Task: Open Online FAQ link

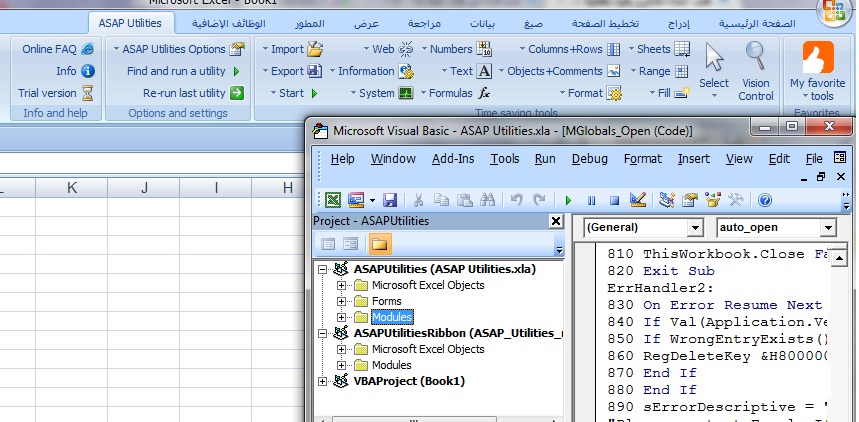Action: [x=58, y=49]
